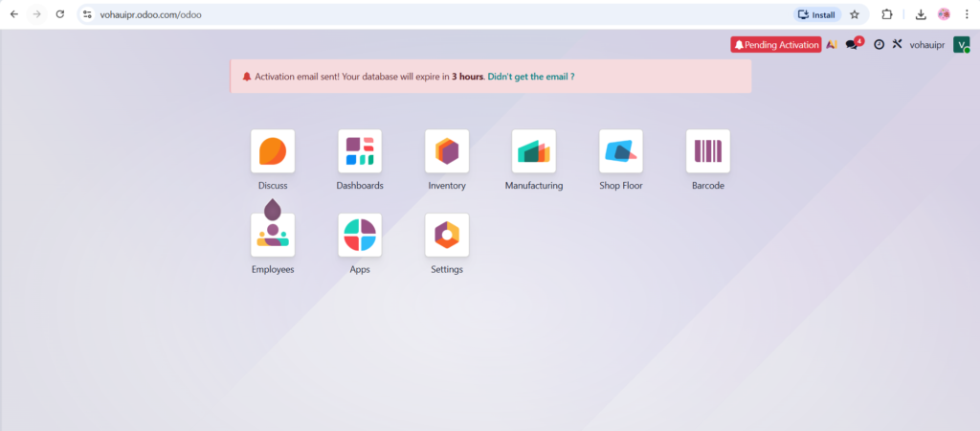Open the Employees app
The width and height of the screenshot is (980, 431).
pyautogui.click(x=273, y=236)
